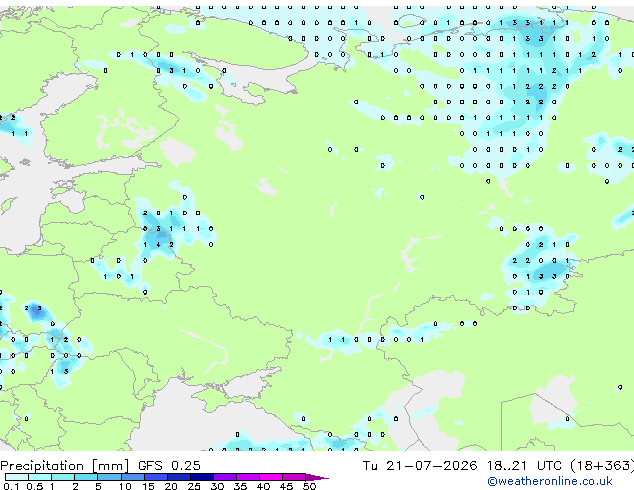Pick the legend swatch between 2 and 5
Viewport: 634px width, 490px height.
(x=86, y=477)
